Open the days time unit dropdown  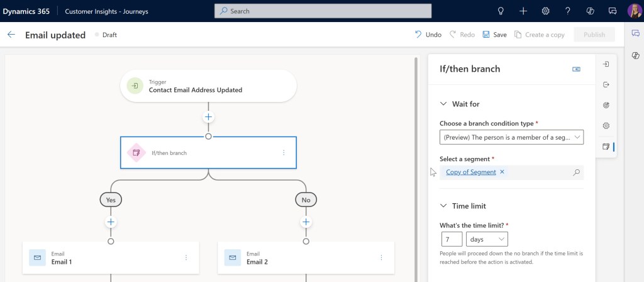(x=487, y=239)
